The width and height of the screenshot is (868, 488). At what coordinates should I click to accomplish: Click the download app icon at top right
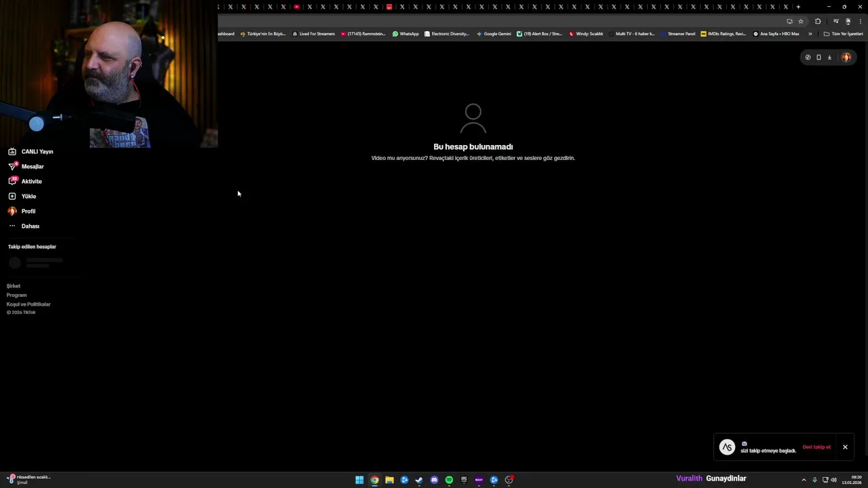(829, 58)
